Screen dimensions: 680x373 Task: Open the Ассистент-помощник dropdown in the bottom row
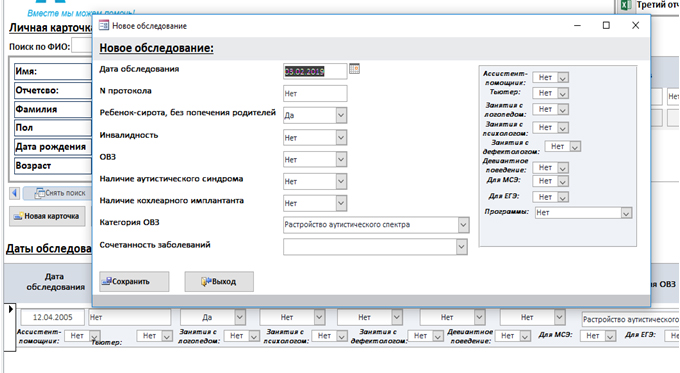(x=95, y=336)
